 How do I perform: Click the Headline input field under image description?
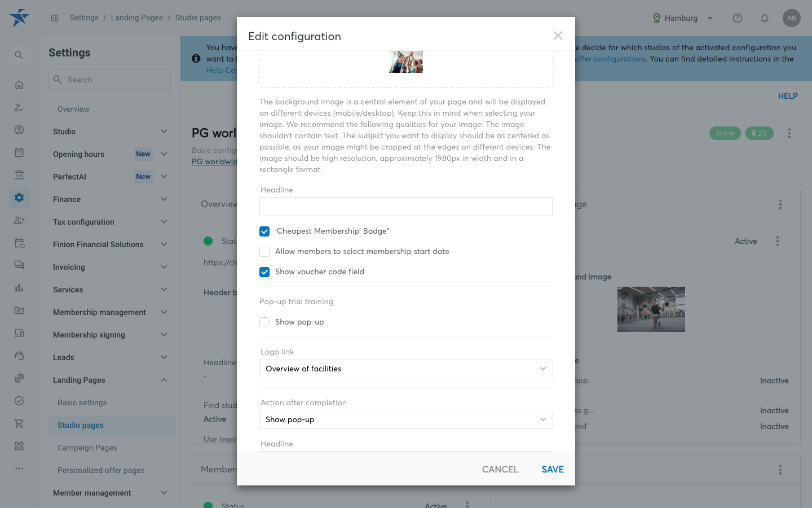tap(406, 207)
